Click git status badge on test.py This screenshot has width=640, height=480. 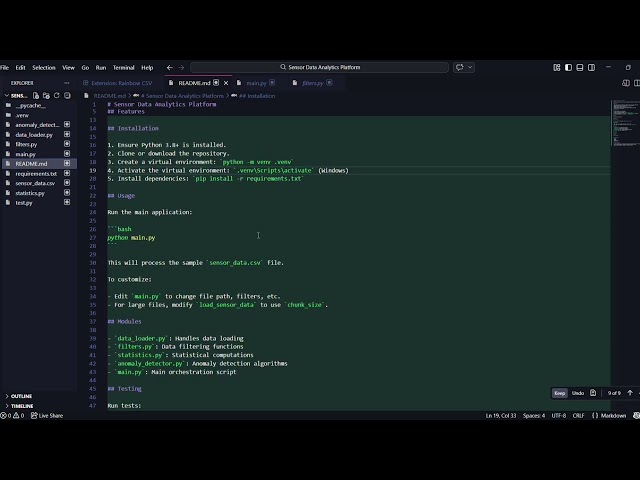(x=67, y=202)
